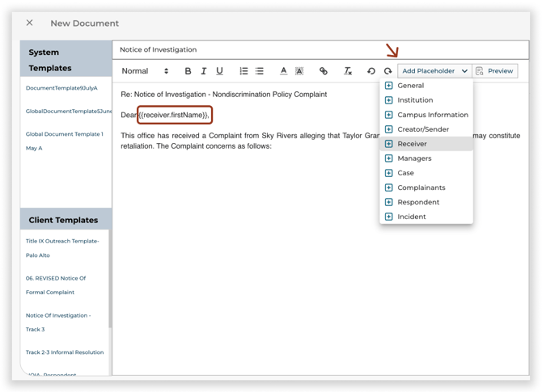Clear text formatting
This screenshot has width=542, height=392.
click(348, 71)
